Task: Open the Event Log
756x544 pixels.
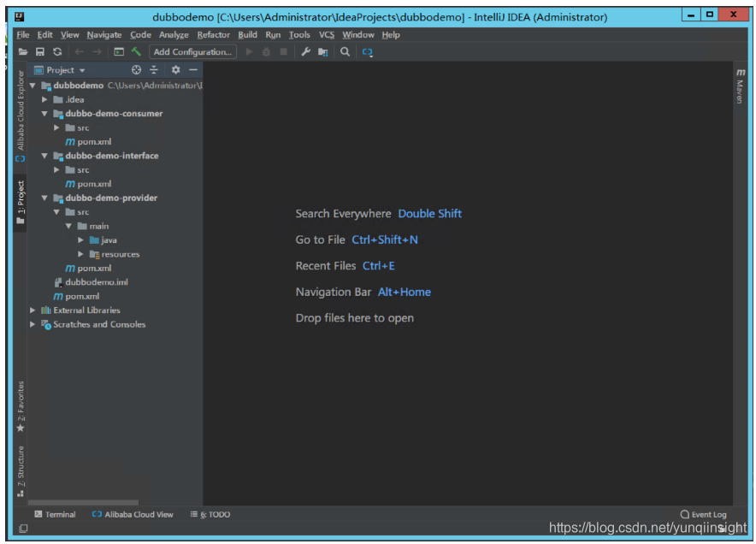Action: click(704, 515)
